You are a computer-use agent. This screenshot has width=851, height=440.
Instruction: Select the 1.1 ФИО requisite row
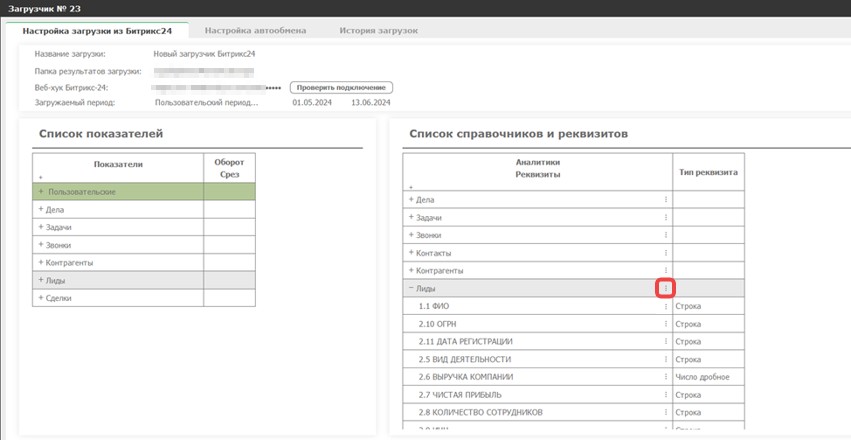coord(537,306)
